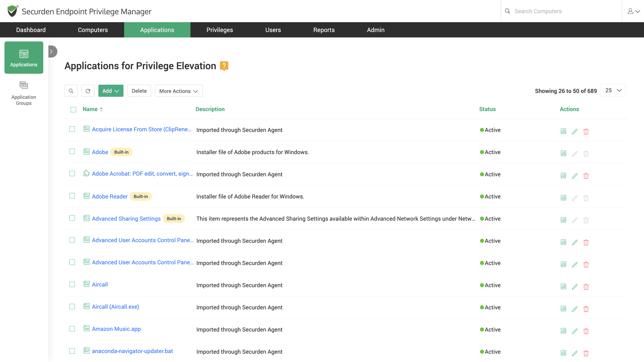Screen dimensions: 644x362
Task: Click the Description column header
Action: click(x=210, y=109)
